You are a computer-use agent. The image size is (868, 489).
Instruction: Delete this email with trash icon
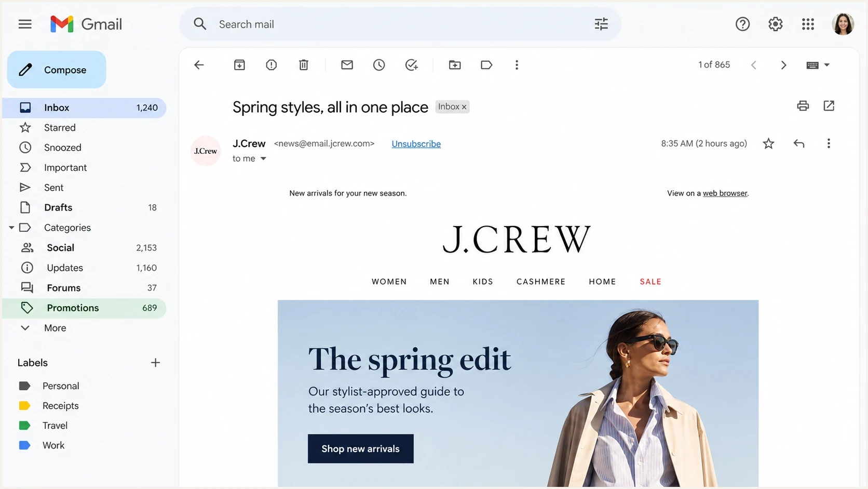[304, 65]
